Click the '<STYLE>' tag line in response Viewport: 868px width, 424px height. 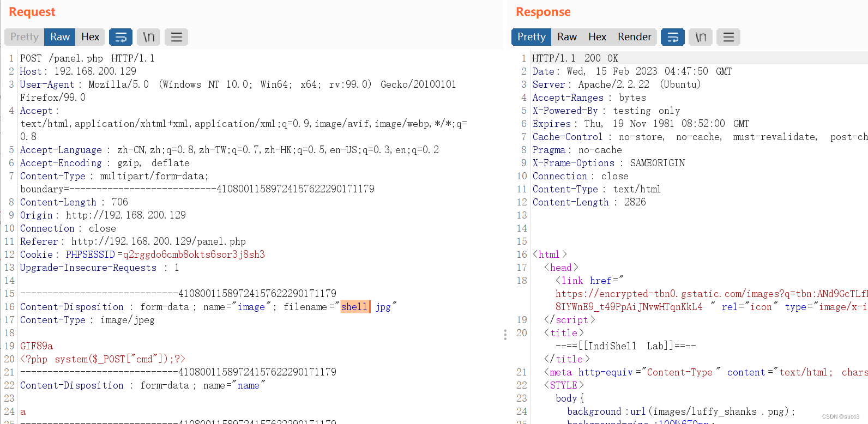tap(563, 385)
